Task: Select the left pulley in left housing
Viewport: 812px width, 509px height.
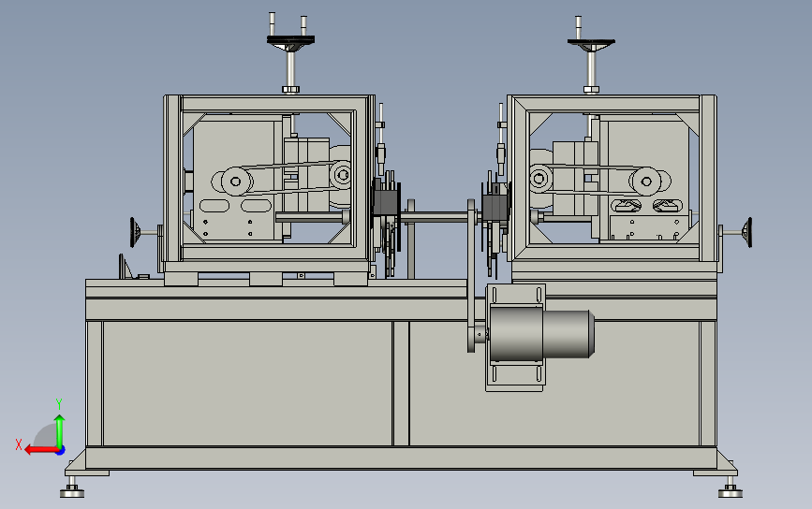Action: [x=236, y=182]
